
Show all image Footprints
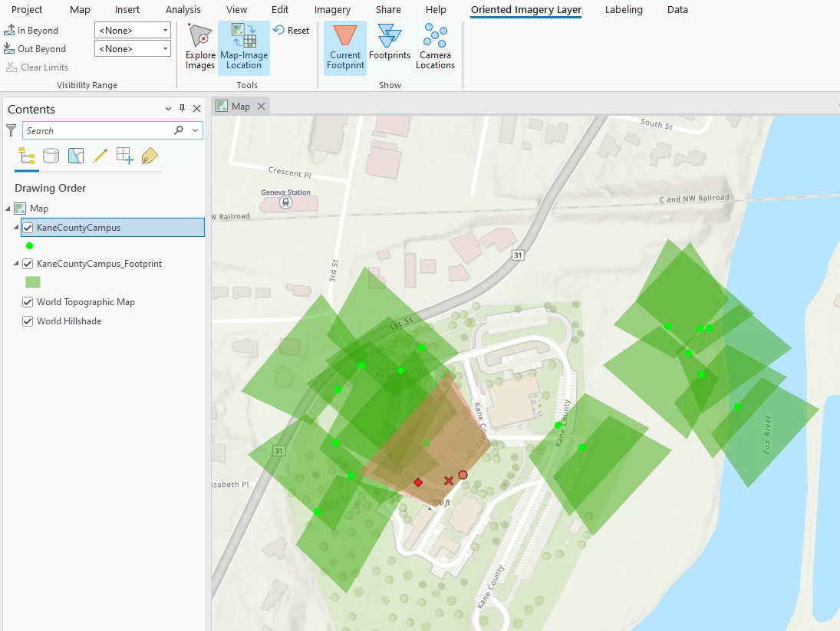(x=390, y=41)
